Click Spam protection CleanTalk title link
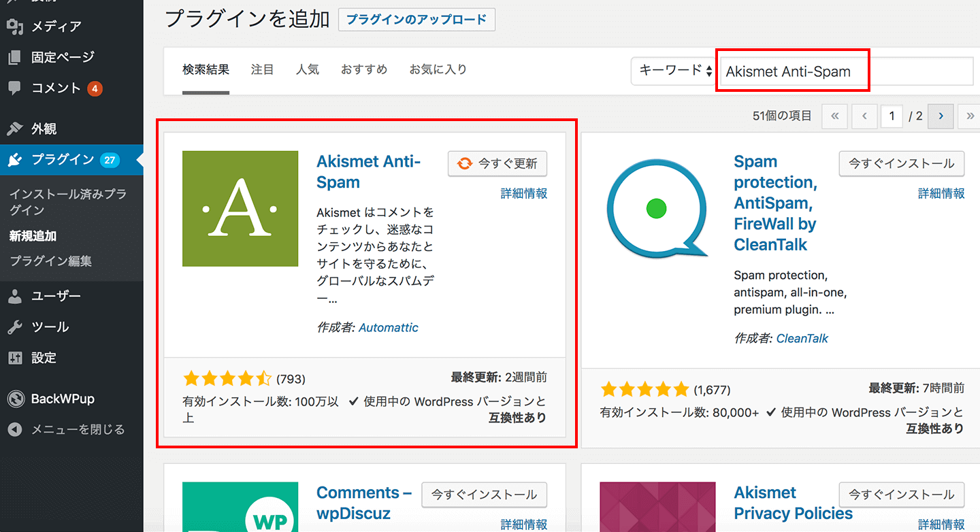This screenshot has height=532, width=980. [776, 203]
